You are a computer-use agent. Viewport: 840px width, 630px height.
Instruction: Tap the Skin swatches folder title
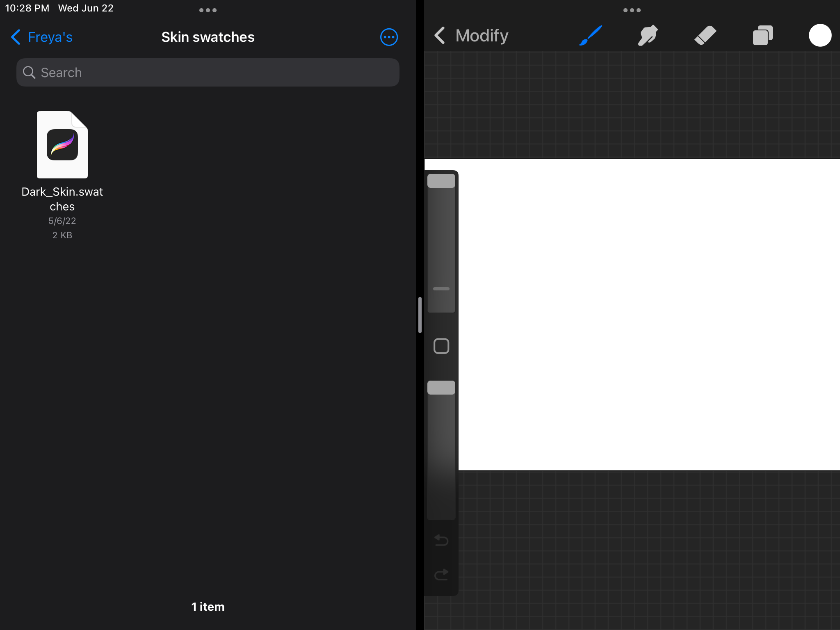[208, 37]
